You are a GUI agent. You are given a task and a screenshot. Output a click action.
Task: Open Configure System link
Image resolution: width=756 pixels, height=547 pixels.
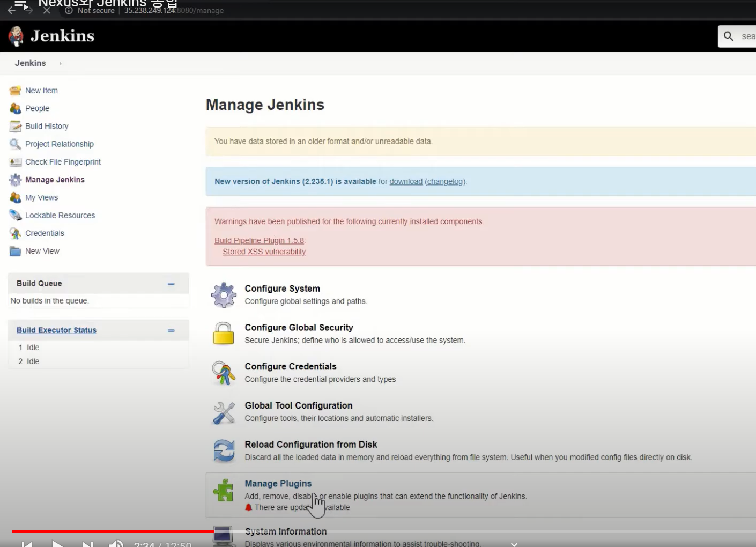coord(282,289)
